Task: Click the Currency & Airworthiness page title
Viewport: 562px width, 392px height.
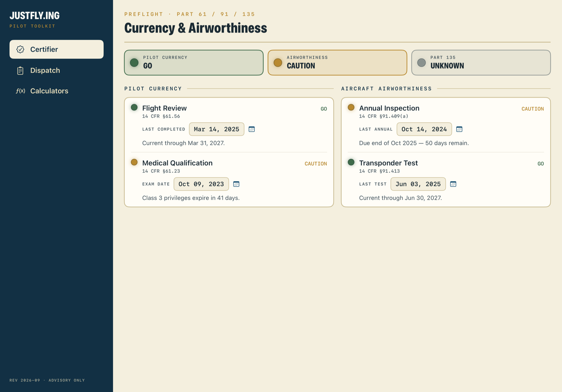Action: 196,28
